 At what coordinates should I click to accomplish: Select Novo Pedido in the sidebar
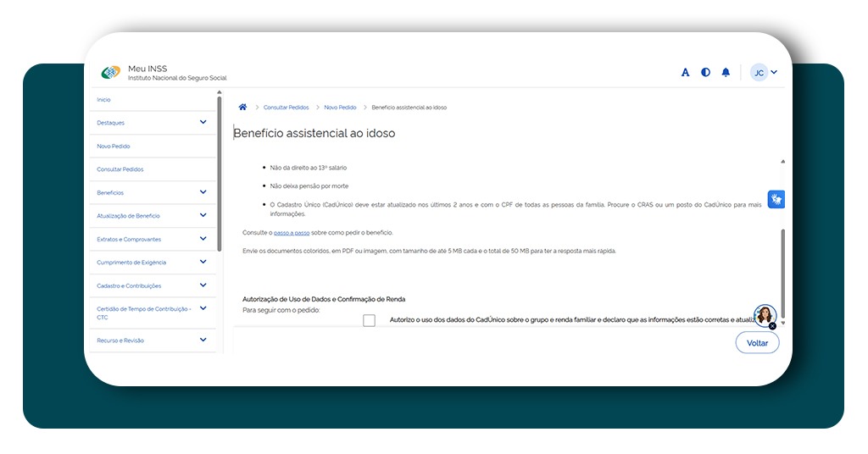tap(153, 146)
